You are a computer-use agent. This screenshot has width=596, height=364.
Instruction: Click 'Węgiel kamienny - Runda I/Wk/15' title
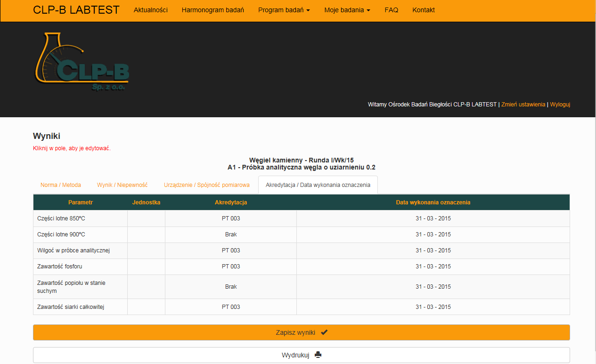(x=302, y=161)
